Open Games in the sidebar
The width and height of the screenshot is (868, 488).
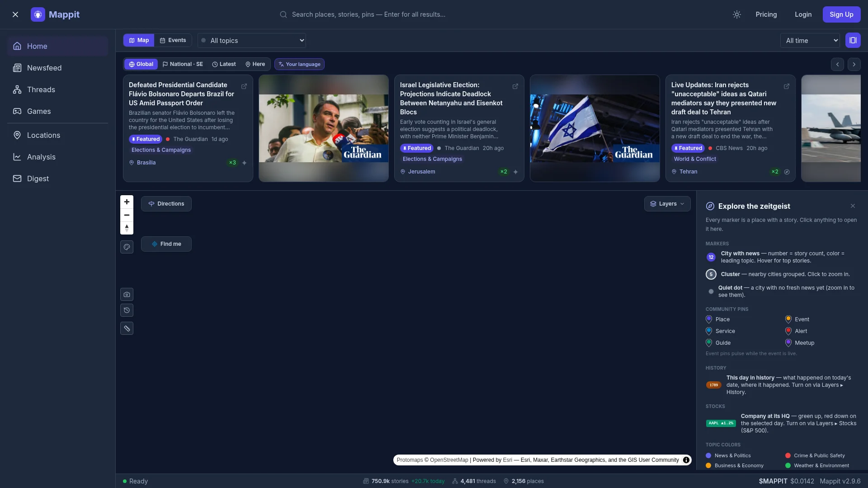click(57, 111)
